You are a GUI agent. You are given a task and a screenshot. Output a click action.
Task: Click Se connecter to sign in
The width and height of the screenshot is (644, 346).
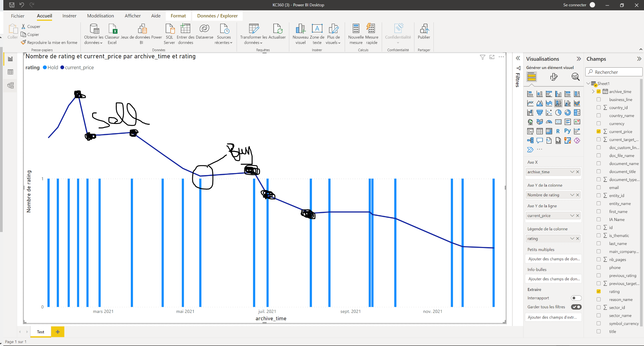coord(575,5)
